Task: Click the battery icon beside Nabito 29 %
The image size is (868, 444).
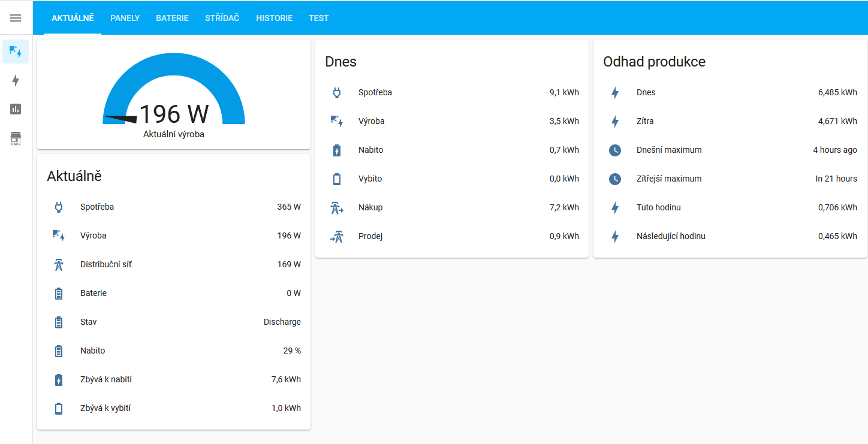Action: tap(59, 351)
